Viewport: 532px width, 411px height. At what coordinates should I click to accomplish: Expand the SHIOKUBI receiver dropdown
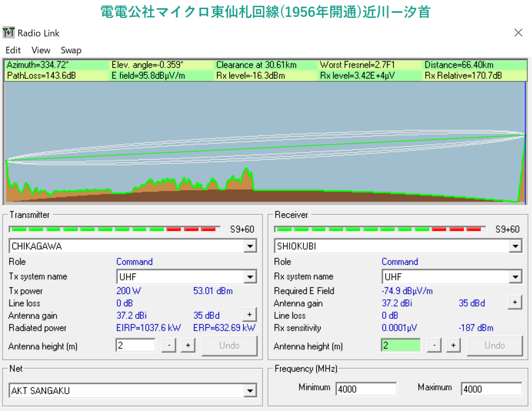(516, 246)
